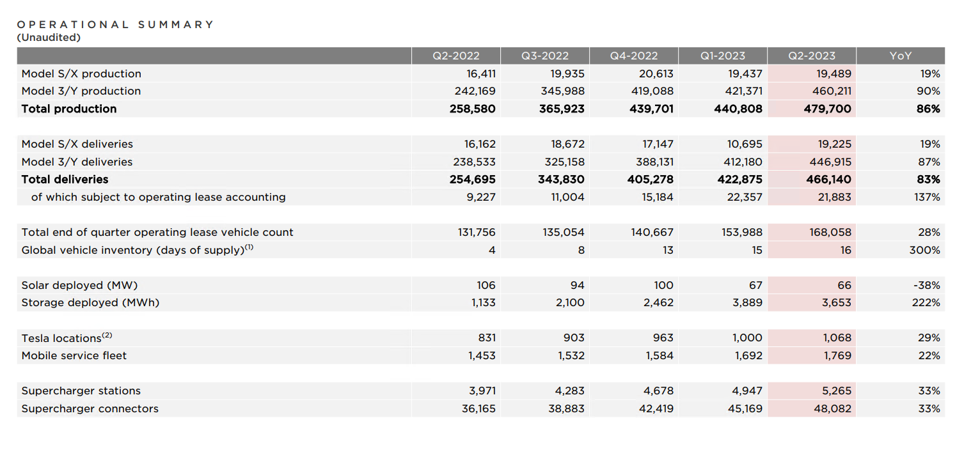Select Supercharger stations value 5,265
This screenshot has width=980, height=457.
click(x=837, y=391)
